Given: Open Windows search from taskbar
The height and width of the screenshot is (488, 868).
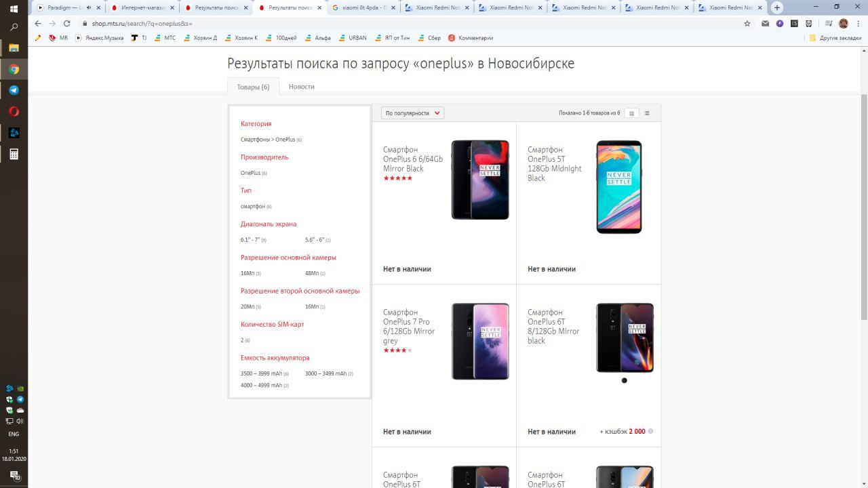Looking at the screenshot, I should [x=14, y=28].
